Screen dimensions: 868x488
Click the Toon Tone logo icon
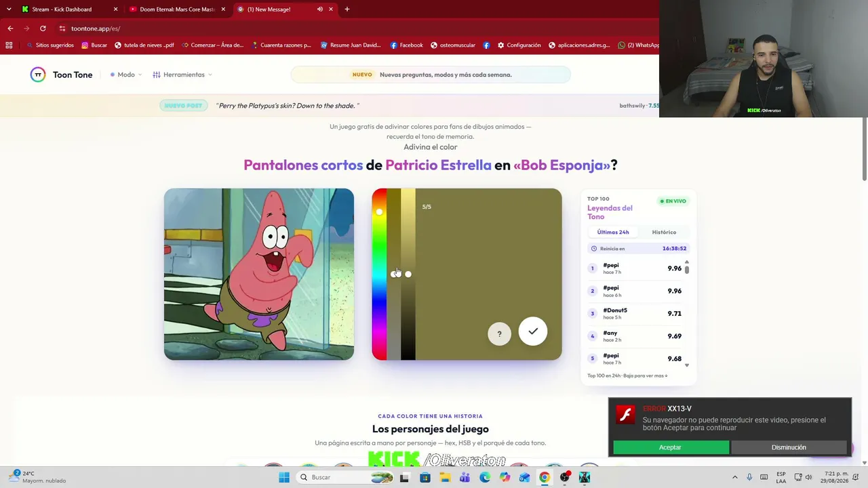tap(38, 75)
